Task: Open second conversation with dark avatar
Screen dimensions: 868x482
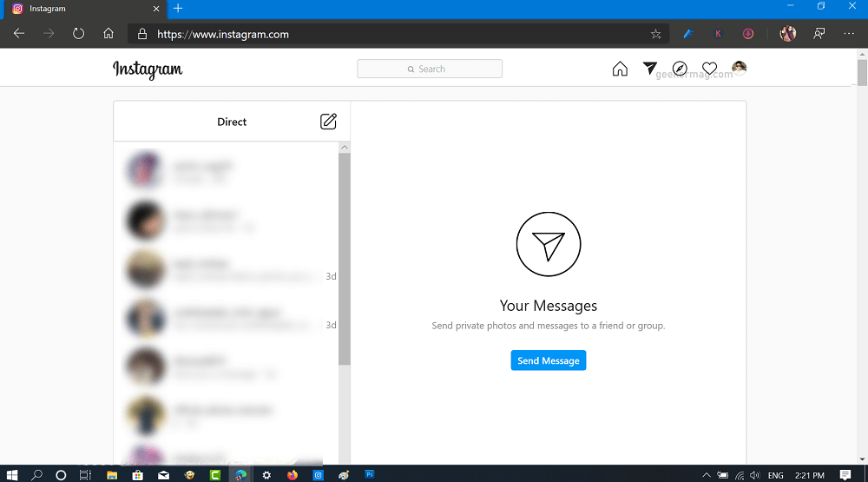Action: pos(226,220)
